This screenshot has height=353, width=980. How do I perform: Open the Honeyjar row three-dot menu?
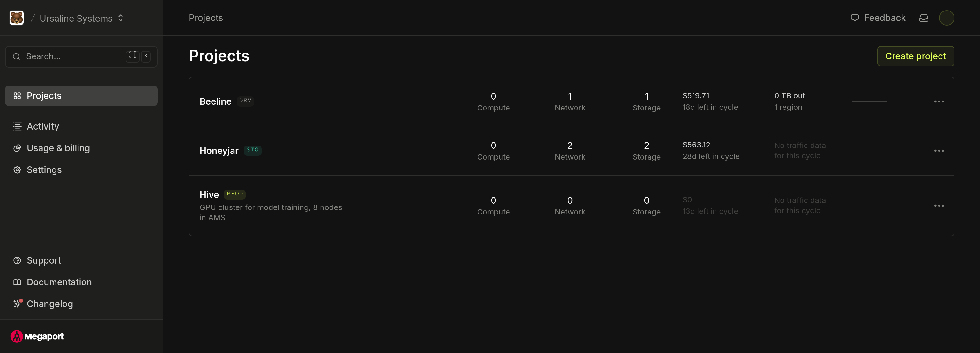[x=939, y=151]
